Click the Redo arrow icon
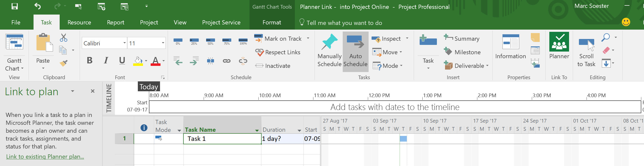The width and height of the screenshot is (644, 166). coord(57,6)
